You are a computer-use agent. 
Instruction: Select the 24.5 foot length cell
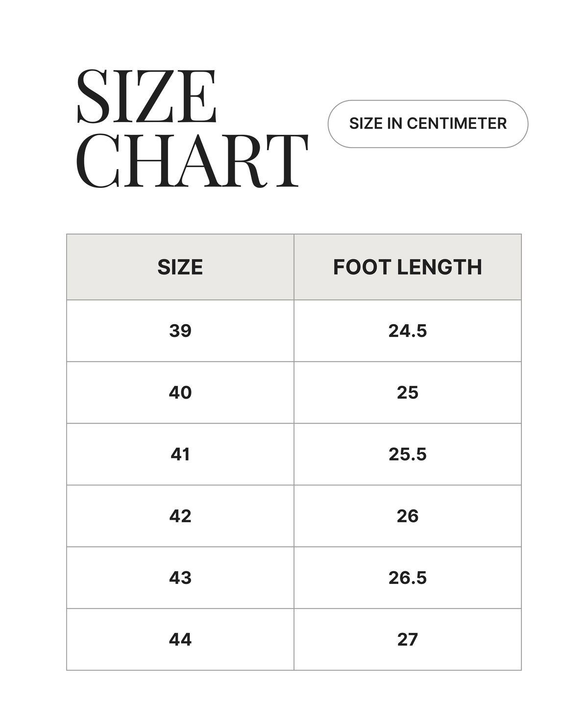click(408, 331)
